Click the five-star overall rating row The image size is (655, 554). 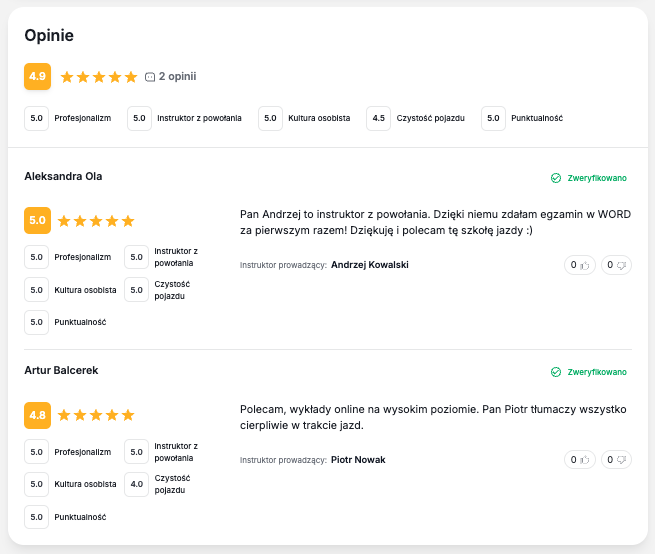point(98,77)
